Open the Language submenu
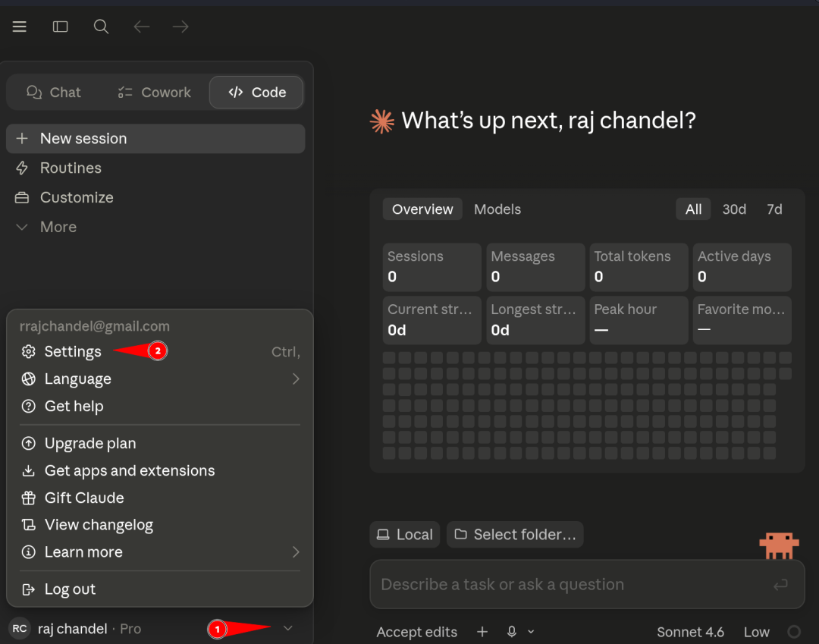The height and width of the screenshot is (644, 819). (x=160, y=379)
